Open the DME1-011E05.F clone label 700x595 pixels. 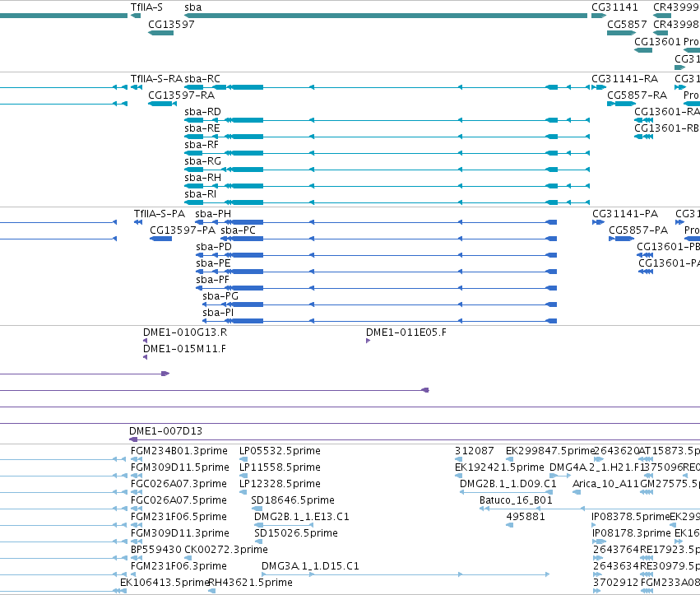point(406,332)
